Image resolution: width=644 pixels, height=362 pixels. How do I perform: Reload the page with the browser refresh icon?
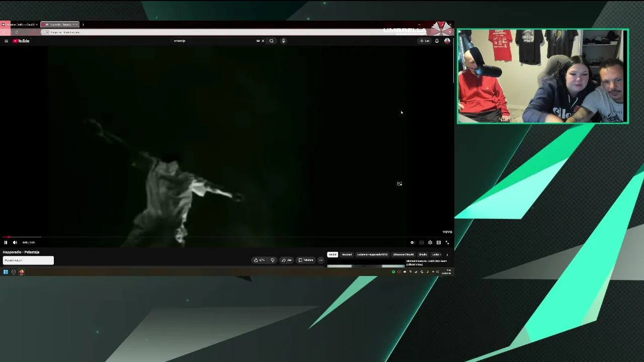tap(17, 32)
